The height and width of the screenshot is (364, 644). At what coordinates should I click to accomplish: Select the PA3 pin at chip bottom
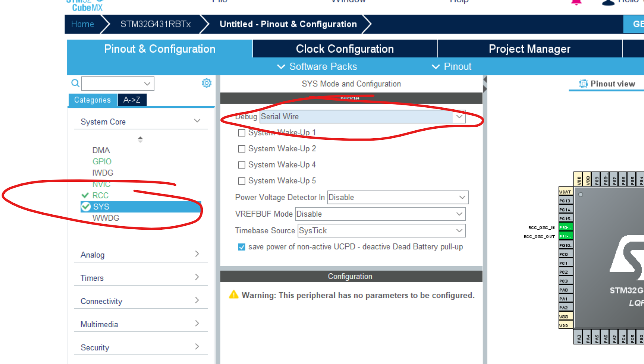(x=579, y=337)
